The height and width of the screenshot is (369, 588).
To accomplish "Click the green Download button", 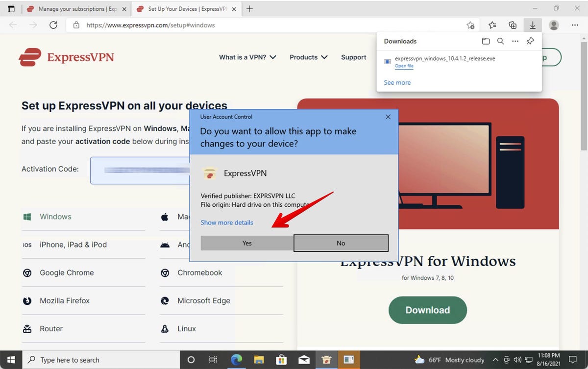I will pyautogui.click(x=428, y=310).
